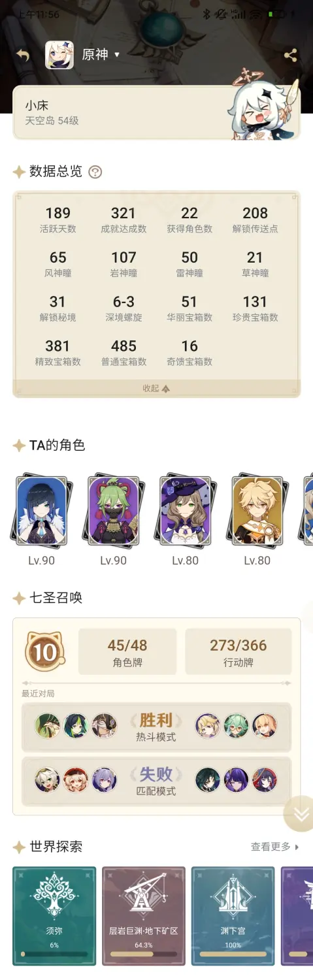Open the 须弥 exploration card
The image size is (313, 980).
point(54,916)
